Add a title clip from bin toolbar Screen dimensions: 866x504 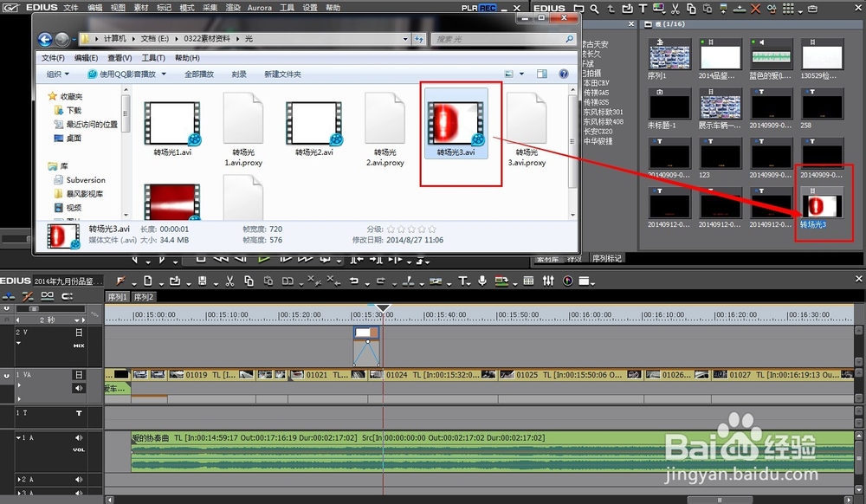coord(643,9)
